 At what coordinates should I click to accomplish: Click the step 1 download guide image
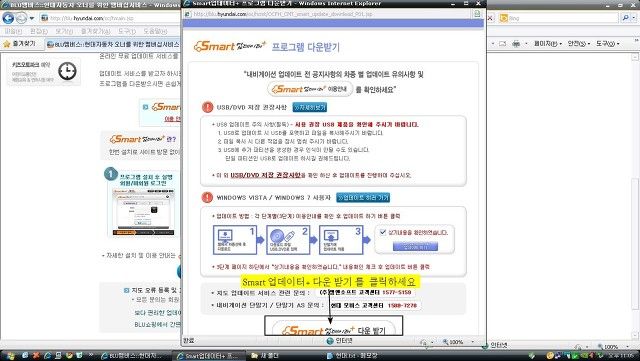pos(235,240)
